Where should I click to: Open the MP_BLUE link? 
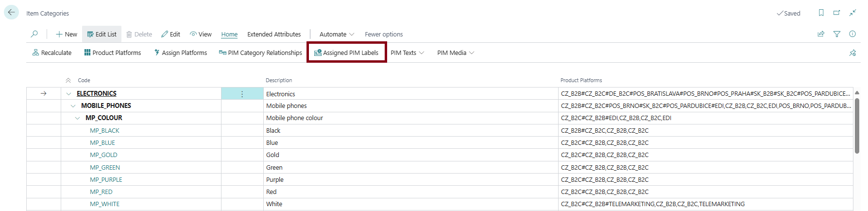102,143
